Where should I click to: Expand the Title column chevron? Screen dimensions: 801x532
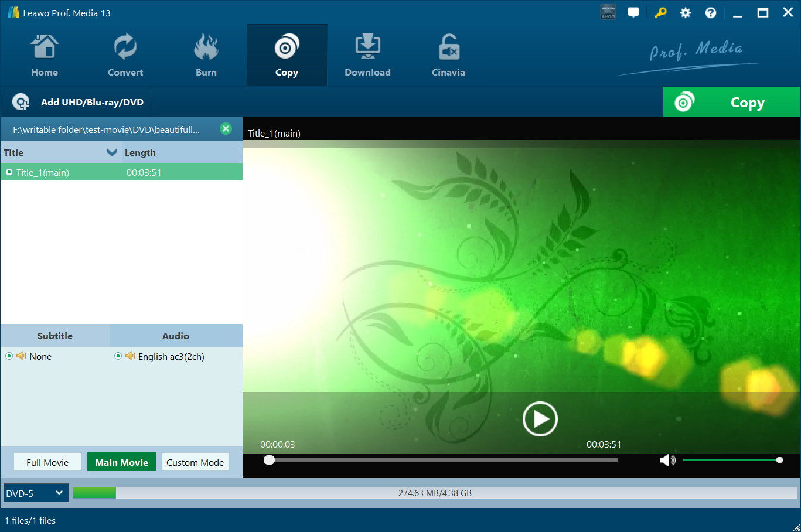112,152
